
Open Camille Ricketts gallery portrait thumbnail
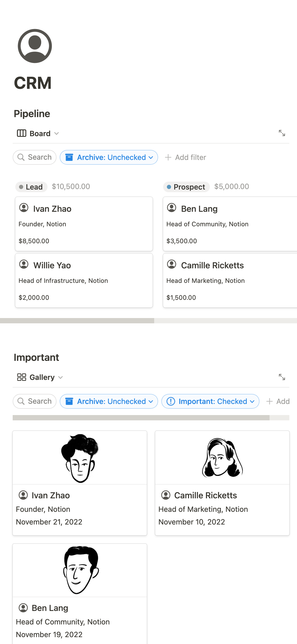click(x=222, y=458)
